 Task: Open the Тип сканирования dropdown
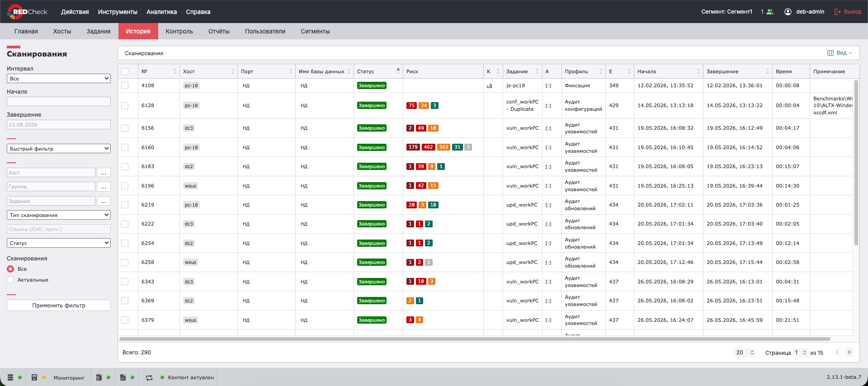pyautogui.click(x=59, y=215)
